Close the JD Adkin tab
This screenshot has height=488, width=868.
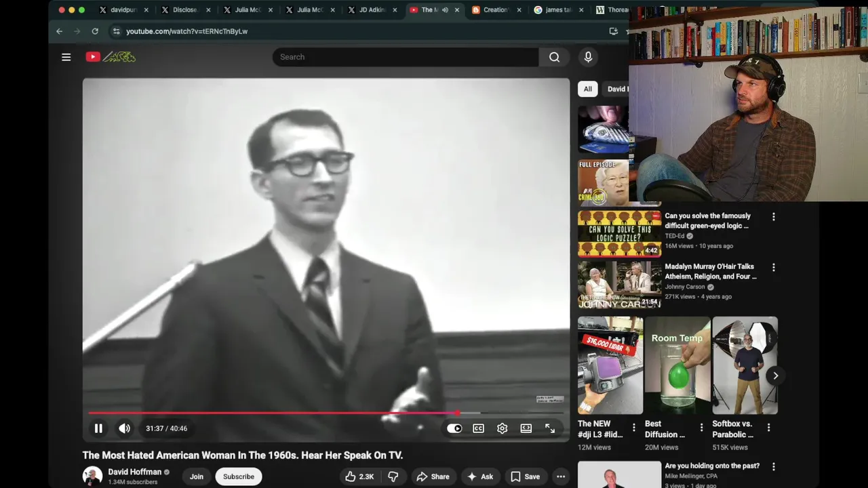click(x=395, y=10)
